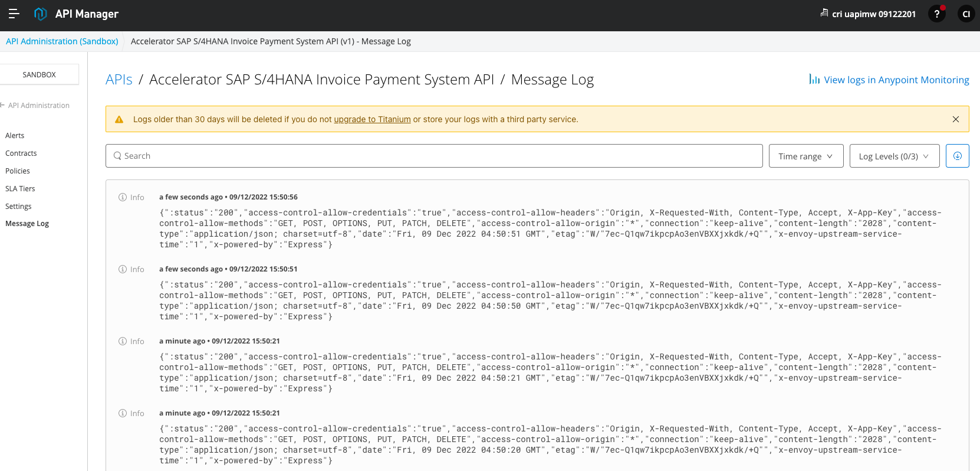Open the help question mark icon
This screenshot has height=471, width=980.
936,14
